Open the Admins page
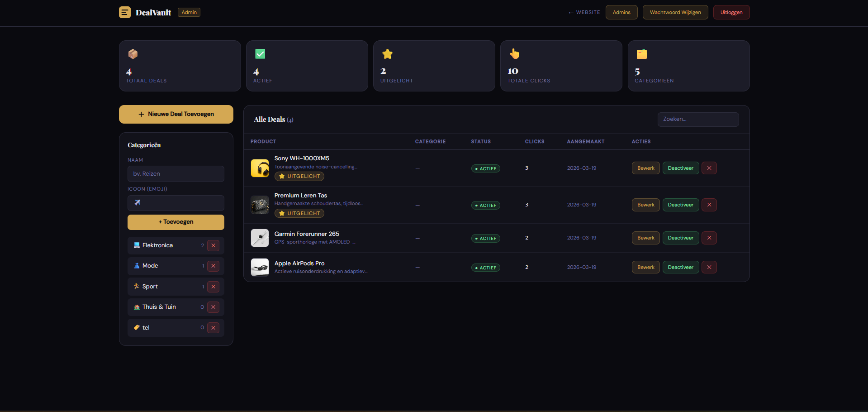The height and width of the screenshot is (412, 868). click(x=621, y=12)
